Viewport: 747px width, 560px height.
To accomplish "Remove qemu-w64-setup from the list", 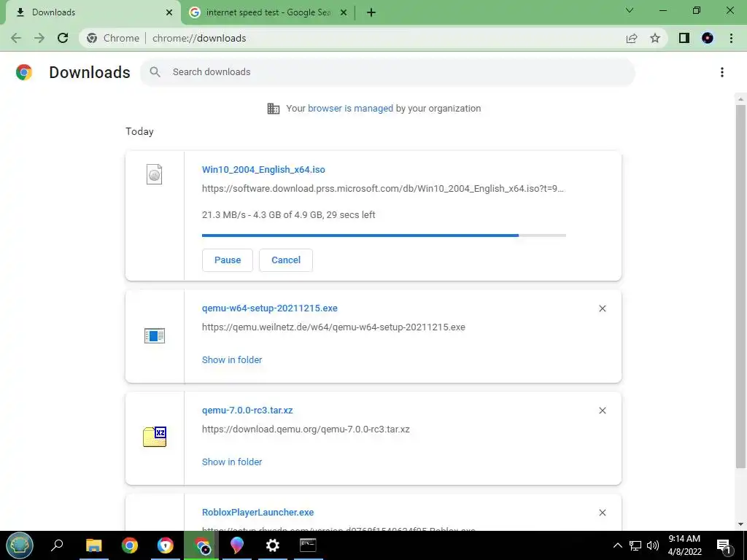I will coord(602,308).
